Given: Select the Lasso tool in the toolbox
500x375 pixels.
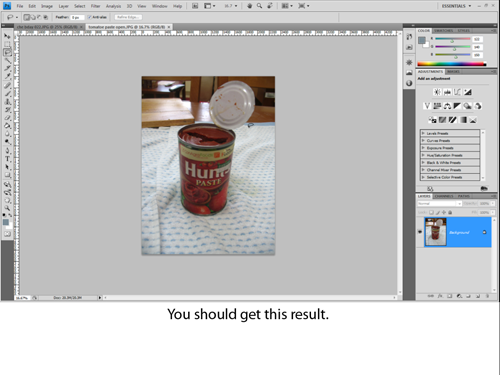Looking at the screenshot, I should (7, 52).
